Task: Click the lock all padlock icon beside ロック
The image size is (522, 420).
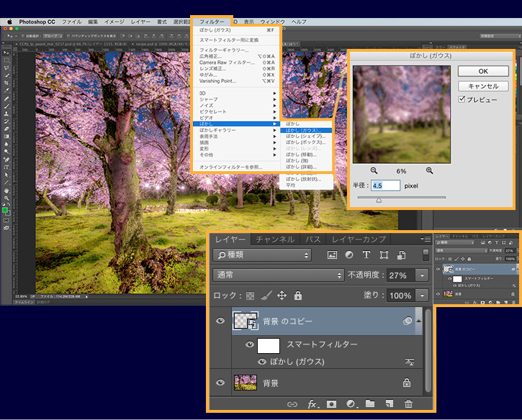Action: click(298, 296)
